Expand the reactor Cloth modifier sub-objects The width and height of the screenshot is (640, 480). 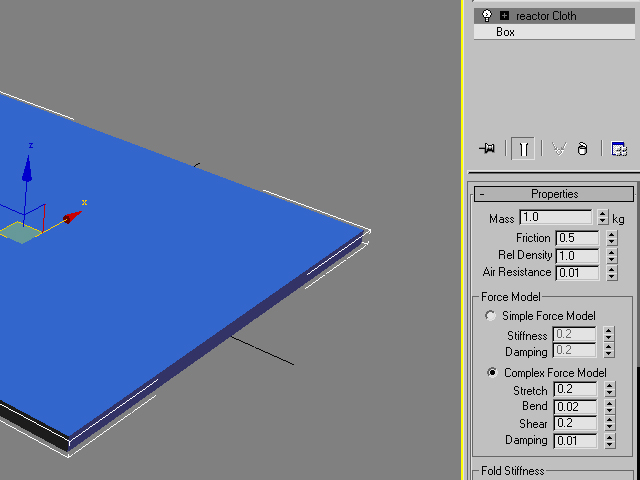[x=504, y=16]
